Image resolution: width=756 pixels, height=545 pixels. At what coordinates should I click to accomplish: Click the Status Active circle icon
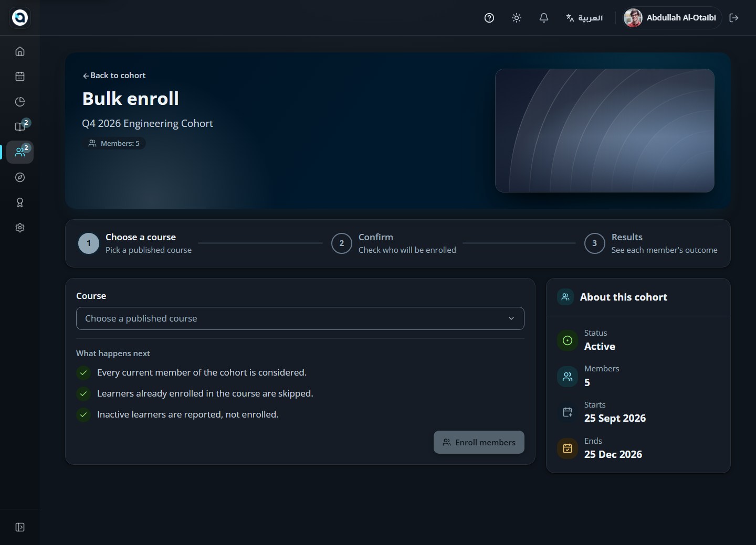[568, 340]
